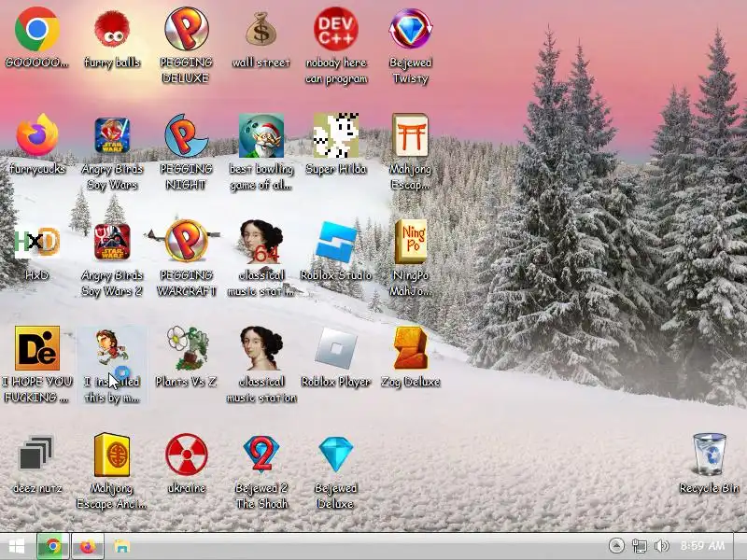Click the Firefox desktop shortcut
The height and width of the screenshot is (560, 747).
(x=37, y=135)
